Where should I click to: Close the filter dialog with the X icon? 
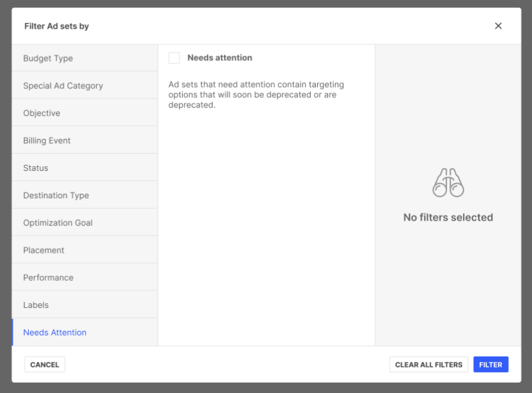pos(498,26)
